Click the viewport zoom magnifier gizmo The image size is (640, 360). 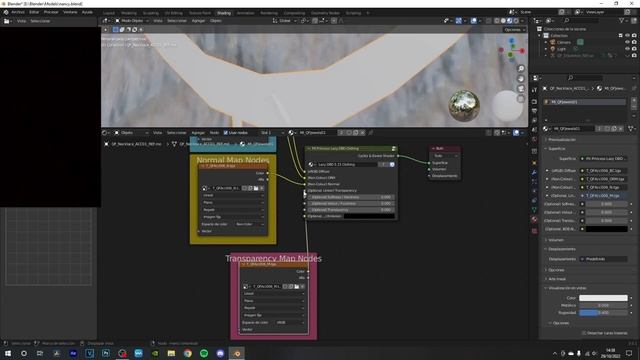pos(521,69)
